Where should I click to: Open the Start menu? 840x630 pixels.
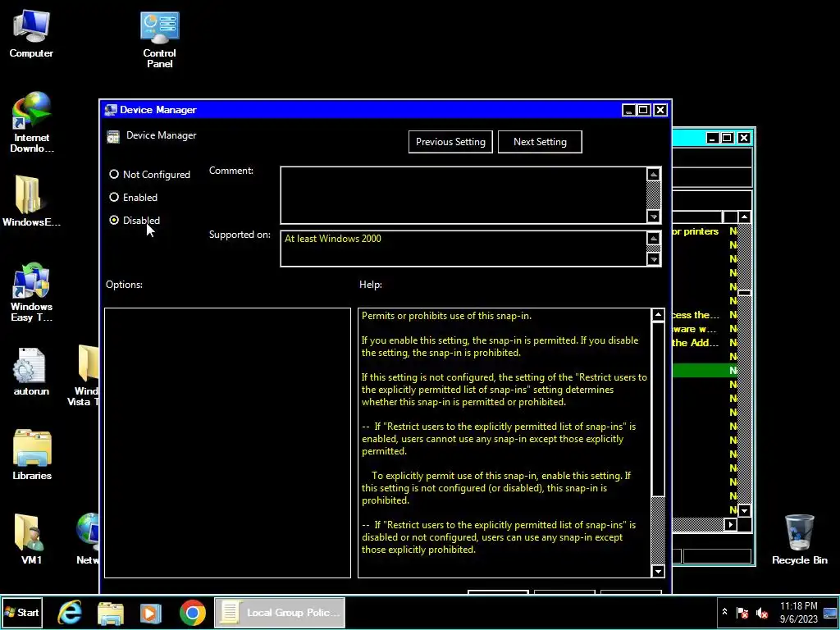tap(22, 612)
